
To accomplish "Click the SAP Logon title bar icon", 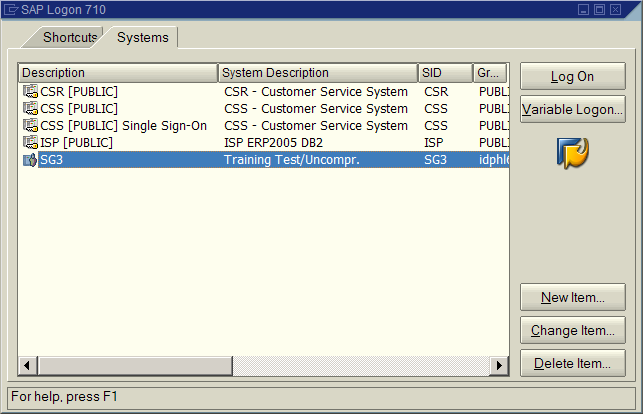I will click(x=11, y=9).
